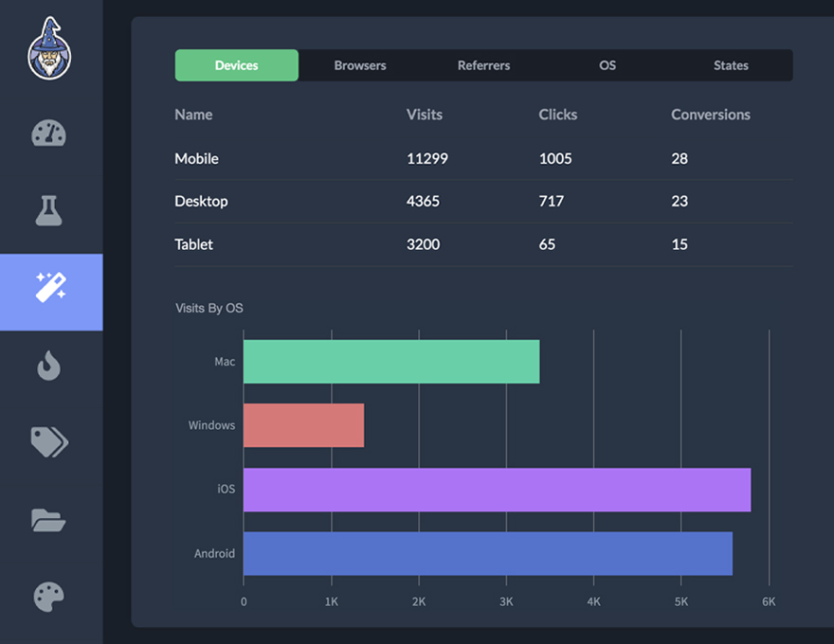Open the palette theme icon
The height and width of the screenshot is (644, 834).
[x=48, y=595]
